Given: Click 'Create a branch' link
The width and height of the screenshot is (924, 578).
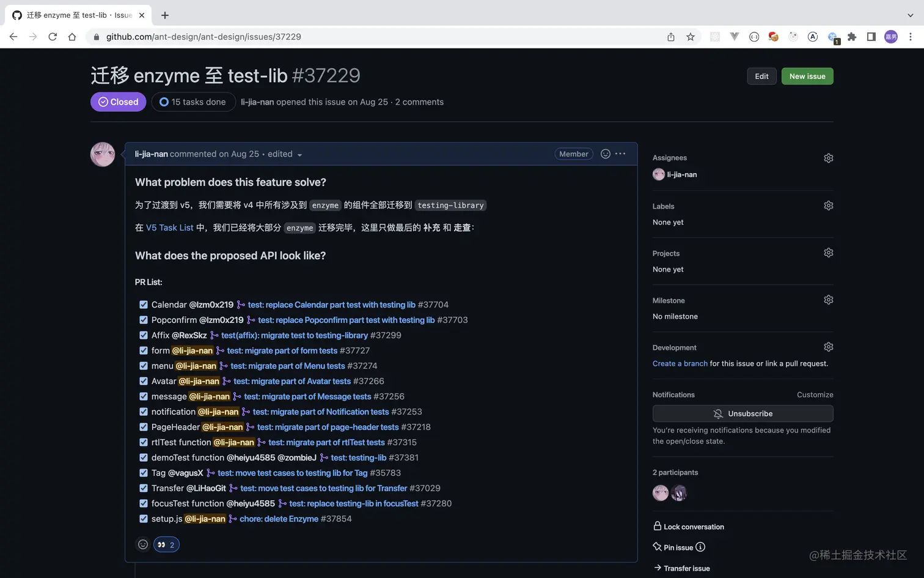Looking at the screenshot, I should [680, 363].
